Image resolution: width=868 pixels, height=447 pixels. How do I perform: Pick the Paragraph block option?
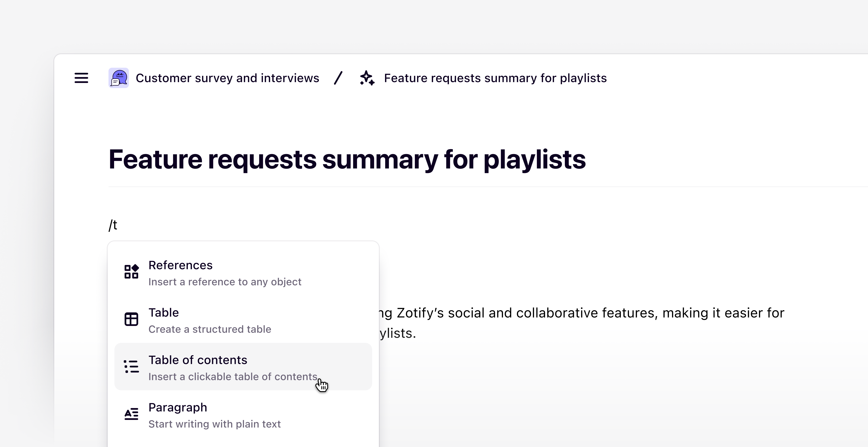pos(178,408)
